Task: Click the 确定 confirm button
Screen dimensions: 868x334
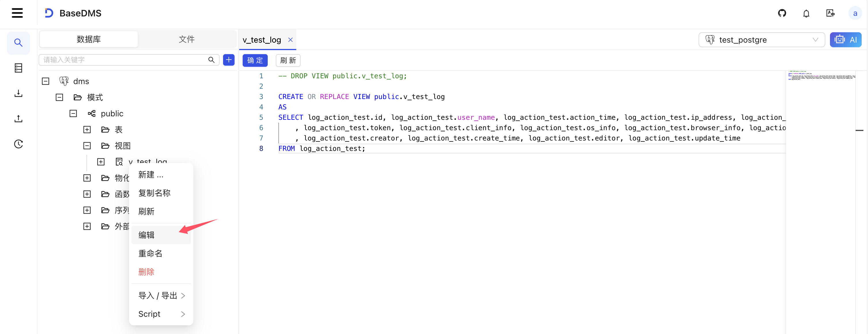Action: [x=255, y=60]
